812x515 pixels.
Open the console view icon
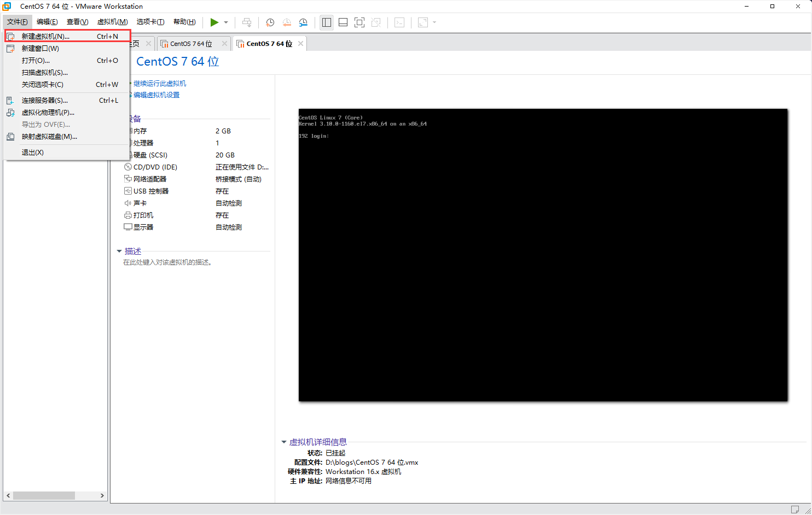pos(400,22)
